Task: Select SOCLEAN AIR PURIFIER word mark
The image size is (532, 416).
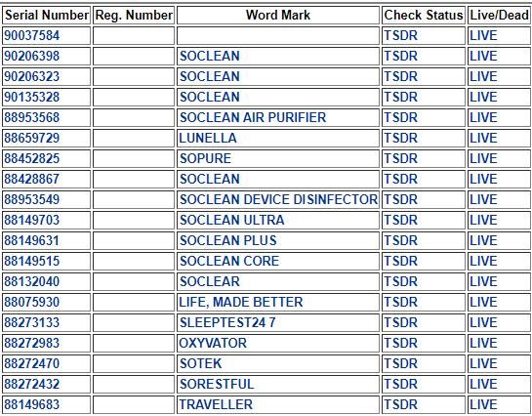Action: [x=253, y=117]
